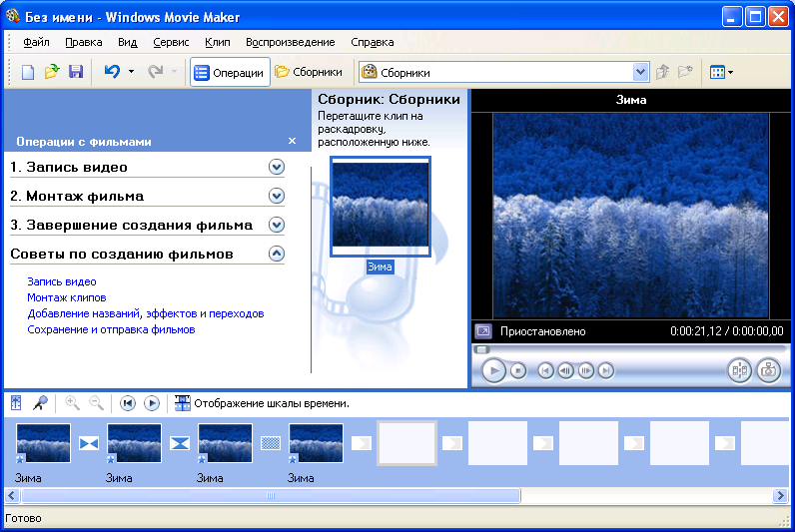795x532 pixels.
Task: Select the fourth Зима storyboard clip
Action: (316, 443)
